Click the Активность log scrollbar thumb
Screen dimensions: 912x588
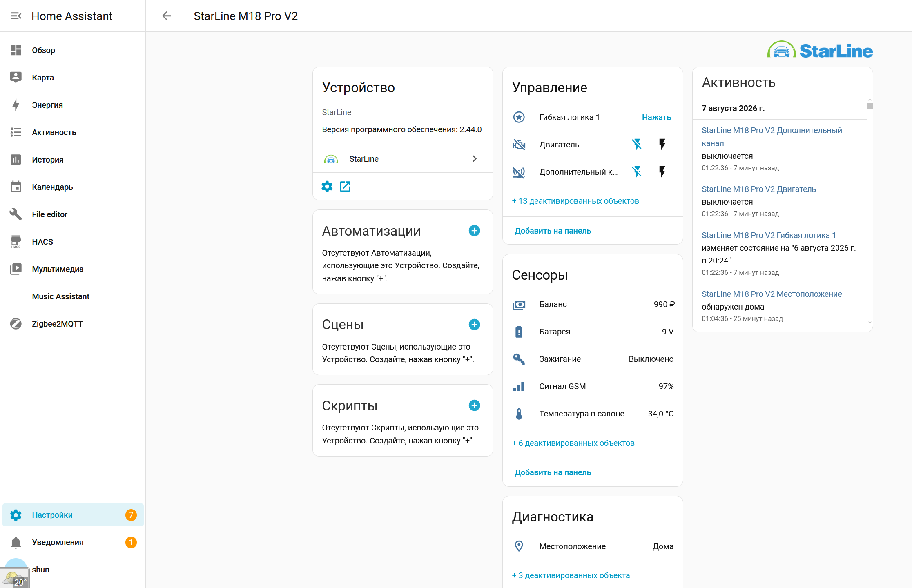pyautogui.click(x=870, y=105)
